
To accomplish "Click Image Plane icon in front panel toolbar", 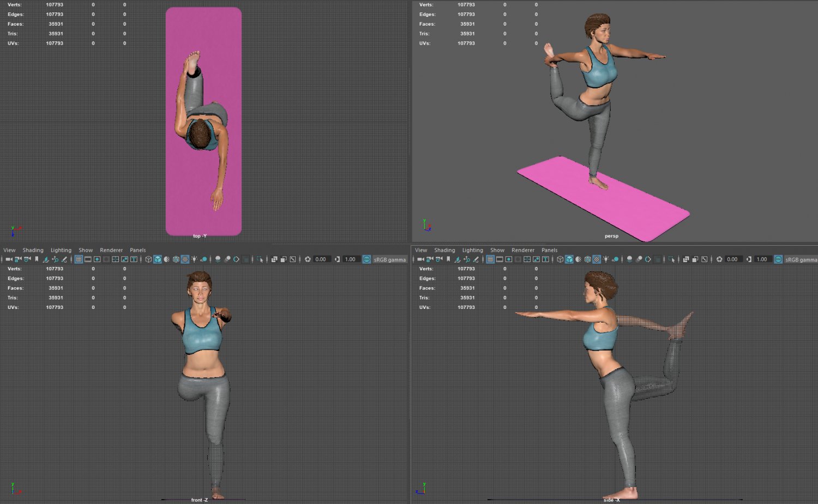I will (46, 259).
